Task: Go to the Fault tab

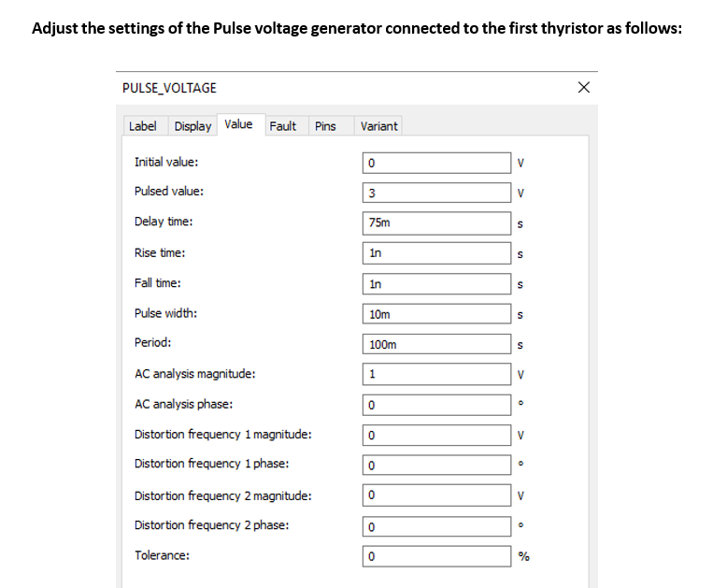Action: tap(282, 126)
